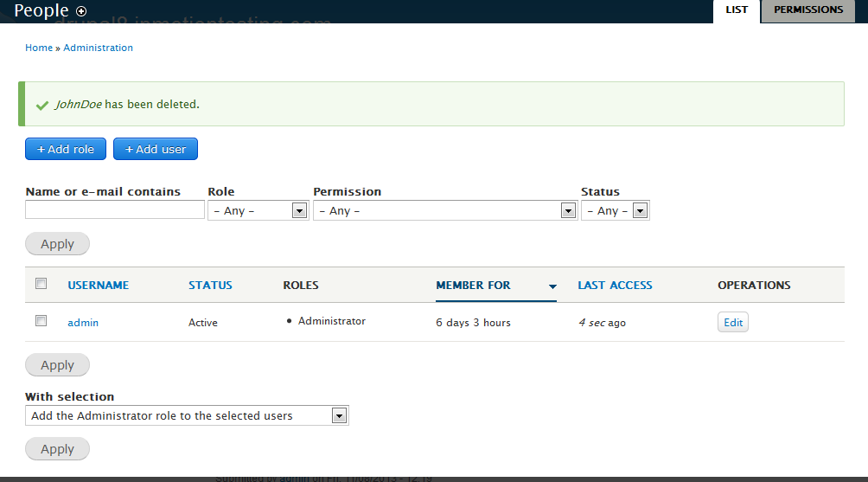This screenshot has height=482, width=868.
Task: Open the With selection action dropdown
Action: [186, 416]
